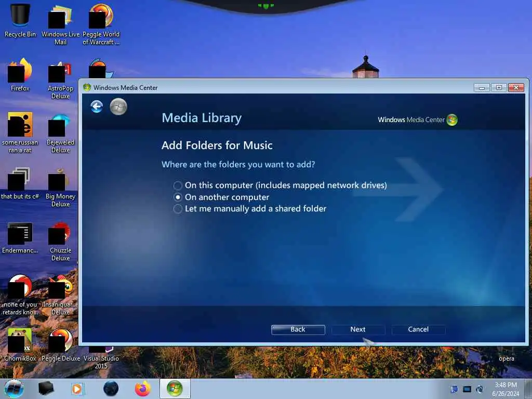Image resolution: width=532 pixels, height=399 pixels.
Task: Open Insaniquarium Deluxe desktop shortcut
Action: (60, 295)
